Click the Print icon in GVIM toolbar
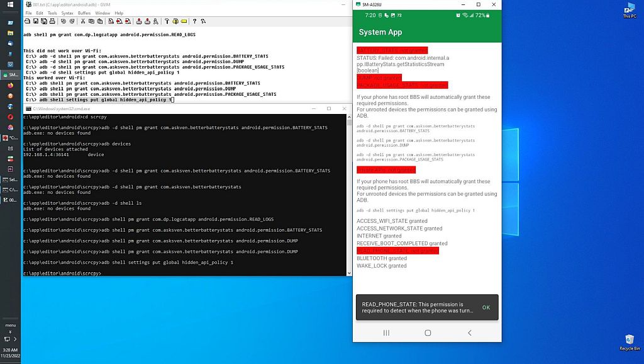644x364 pixels. point(52,21)
